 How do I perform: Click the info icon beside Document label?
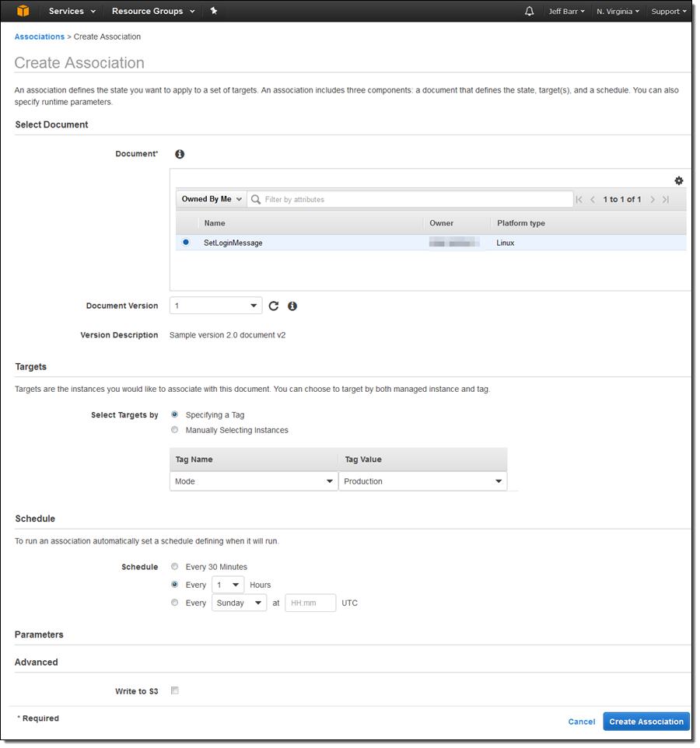(180, 155)
